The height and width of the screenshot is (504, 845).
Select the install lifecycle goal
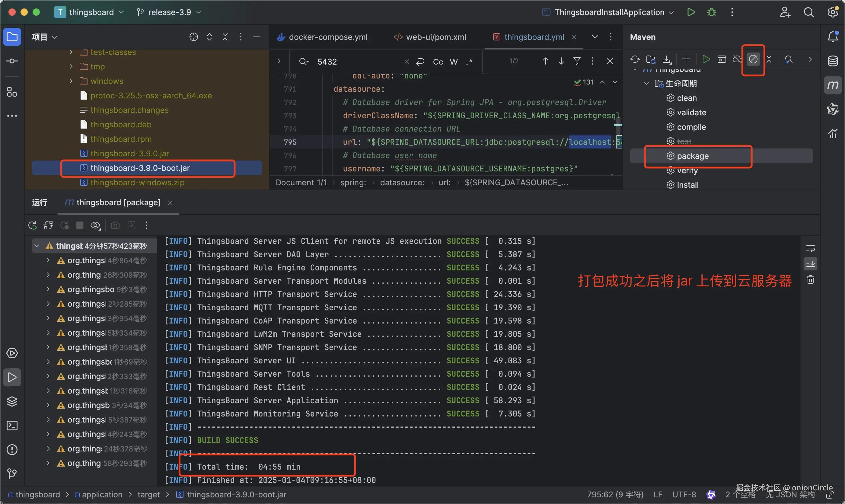687,185
